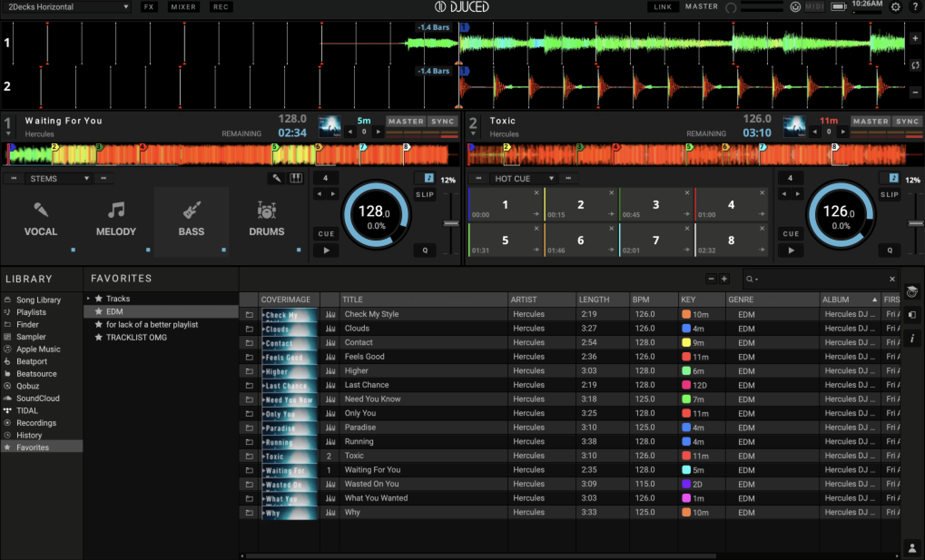Viewport: 925px width, 560px height.
Task: Enable LINK mode at top right
Action: click(x=661, y=7)
